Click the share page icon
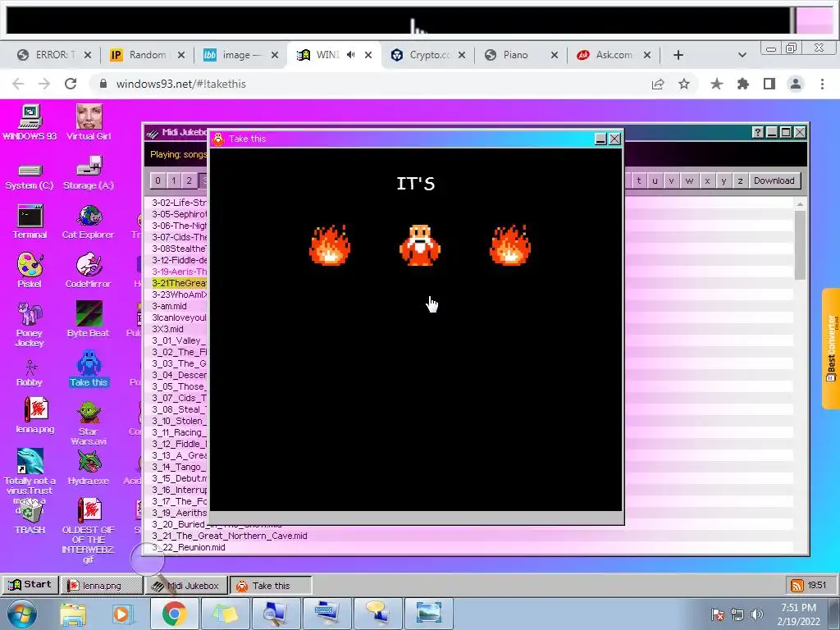Screen dimensions: 840x630 point(657,84)
